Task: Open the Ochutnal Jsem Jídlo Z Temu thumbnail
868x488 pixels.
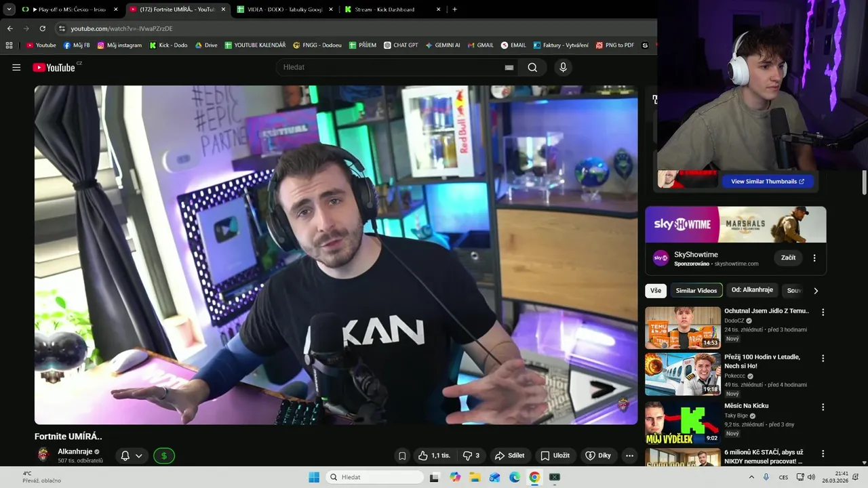Action: (683, 327)
